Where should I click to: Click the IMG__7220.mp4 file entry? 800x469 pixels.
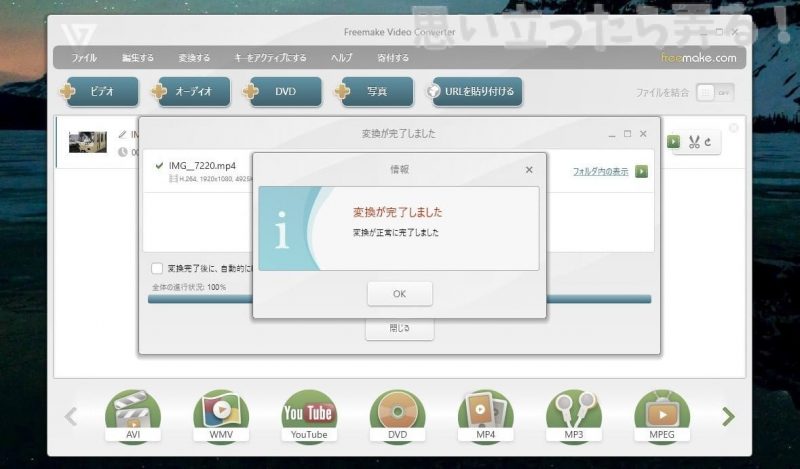(202, 166)
